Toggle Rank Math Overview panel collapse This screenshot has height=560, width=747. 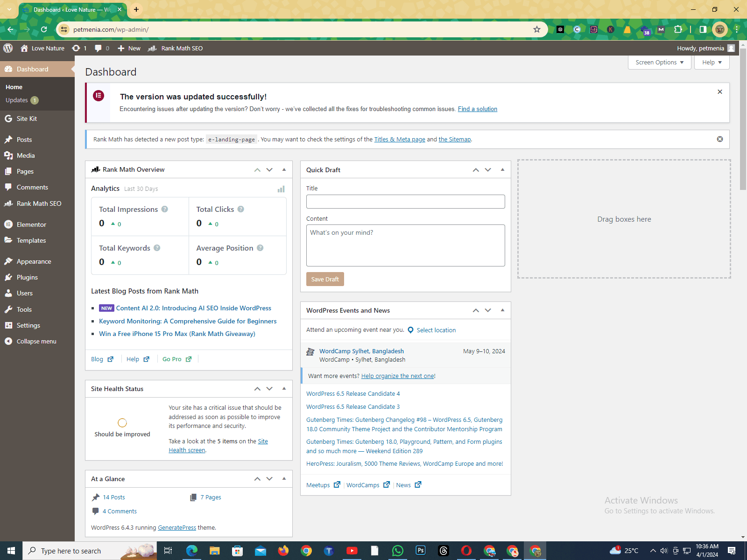(284, 170)
